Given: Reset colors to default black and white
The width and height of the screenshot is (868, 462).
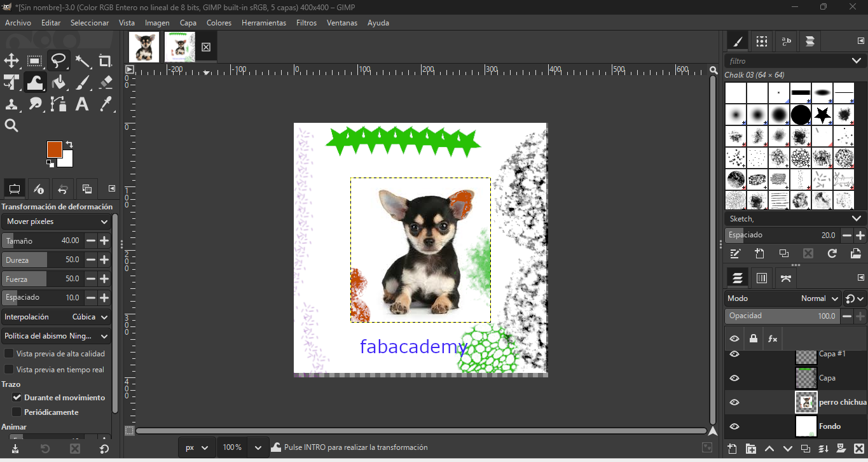Looking at the screenshot, I should click(50, 164).
